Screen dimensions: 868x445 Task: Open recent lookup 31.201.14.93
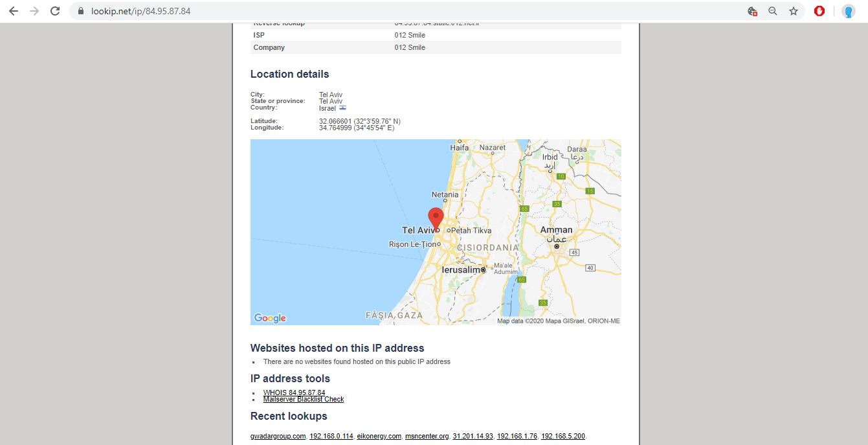473,437
